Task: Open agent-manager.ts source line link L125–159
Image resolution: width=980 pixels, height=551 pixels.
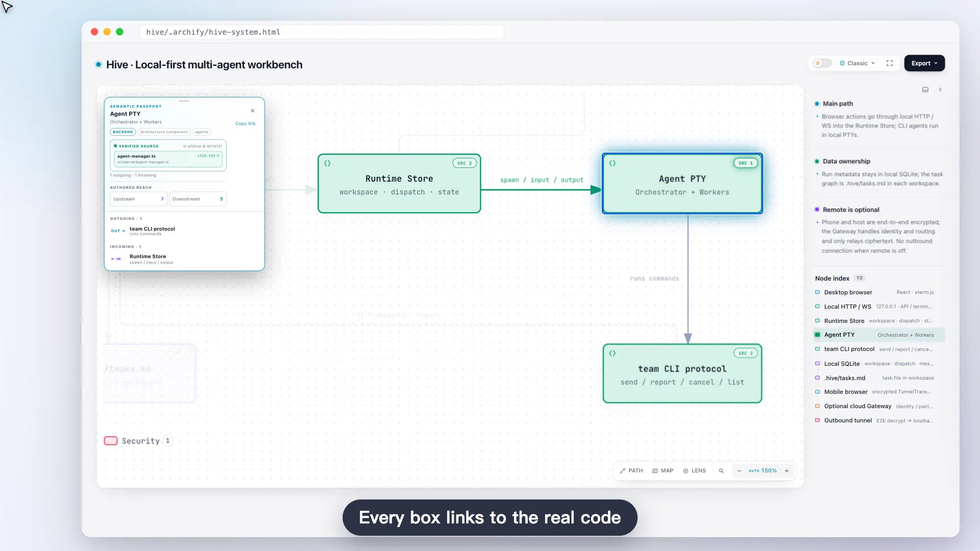Action: [x=208, y=156]
